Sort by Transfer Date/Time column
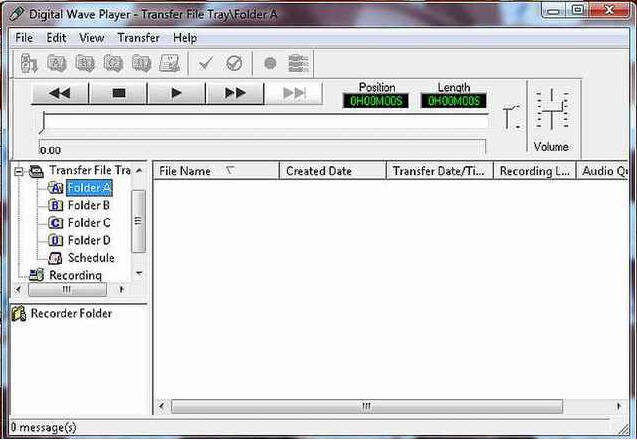Viewport: 637px width, 440px height. (439, 171)
